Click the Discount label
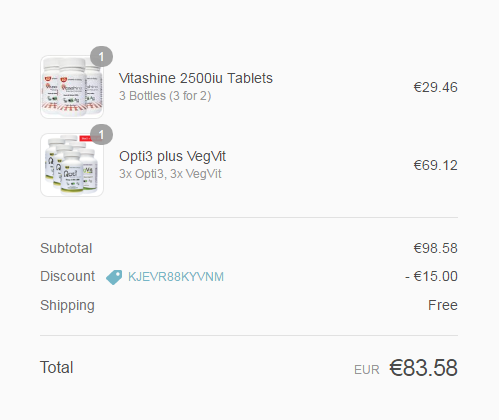 click(68, 276)
